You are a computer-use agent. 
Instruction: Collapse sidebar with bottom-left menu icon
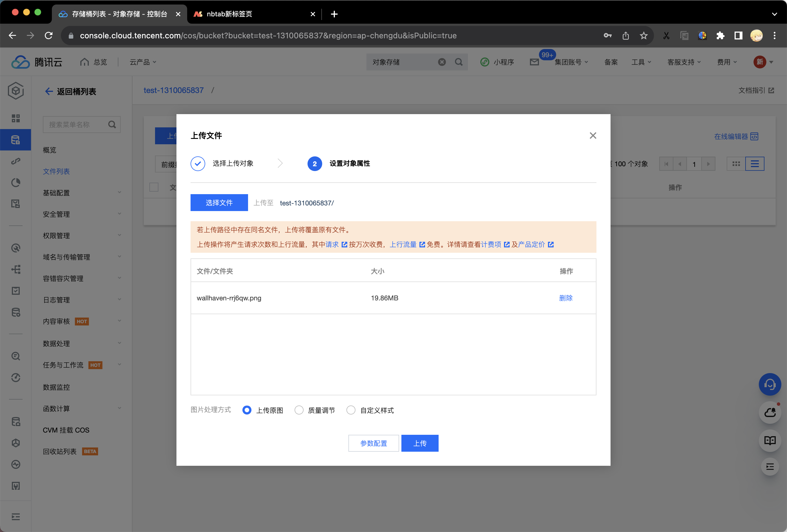pos(16,517)
